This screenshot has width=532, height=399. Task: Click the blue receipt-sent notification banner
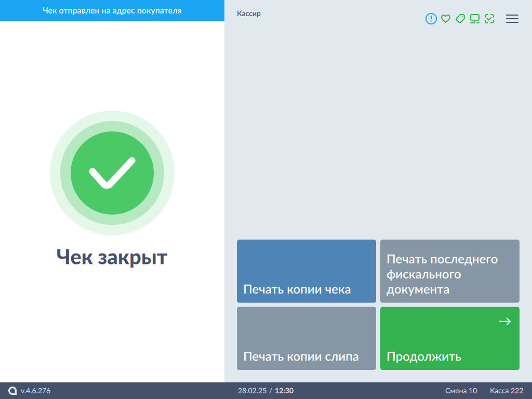coord(112,10)
